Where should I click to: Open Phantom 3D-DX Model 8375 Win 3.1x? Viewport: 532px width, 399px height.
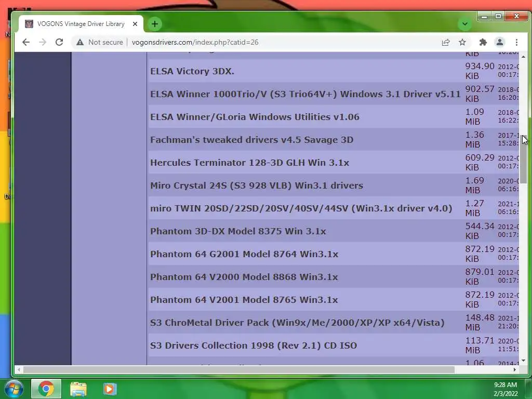coord(238,231)
